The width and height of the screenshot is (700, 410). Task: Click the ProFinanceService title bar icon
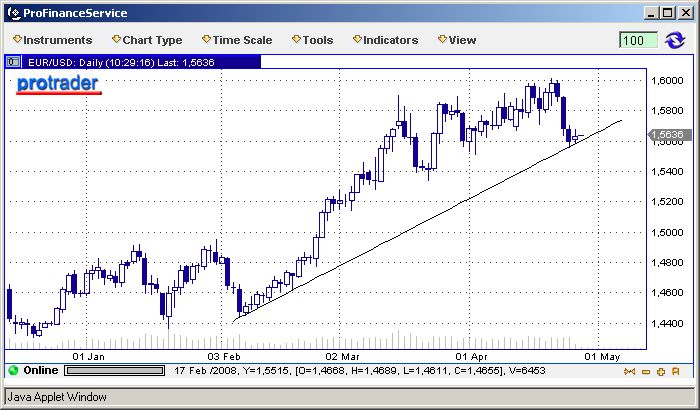click(14, 13)
